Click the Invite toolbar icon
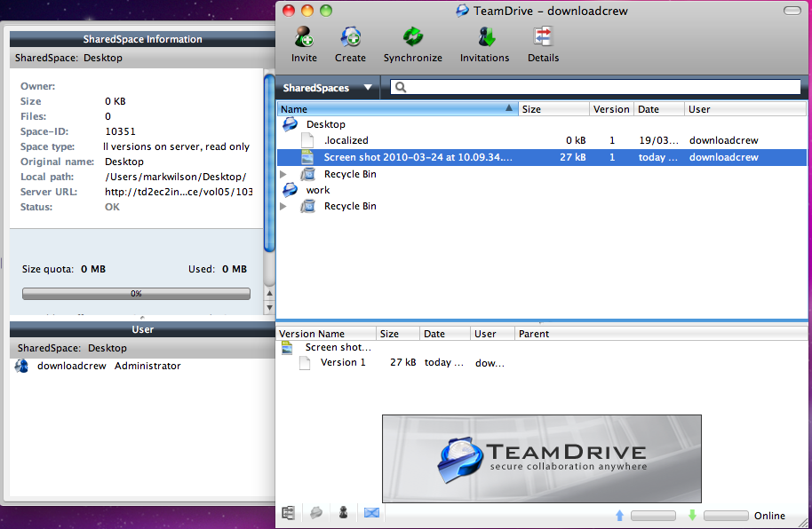Image resolution: width=812 pixels, height=529 pixels. click(304, 37)
